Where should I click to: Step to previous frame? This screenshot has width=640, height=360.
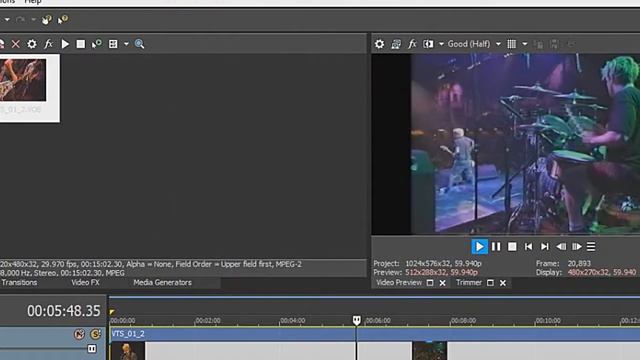point(561,247)
